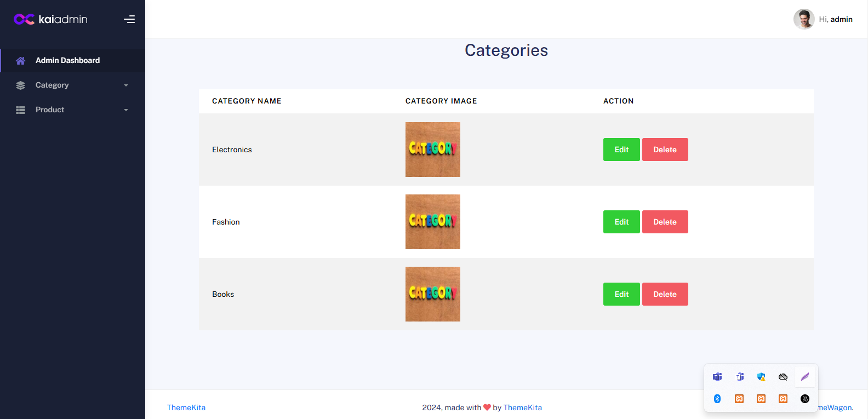Viewport: 868px width, 419px height.
Task: Open the Windows Security shield tray icon
Action: (761, 377)
